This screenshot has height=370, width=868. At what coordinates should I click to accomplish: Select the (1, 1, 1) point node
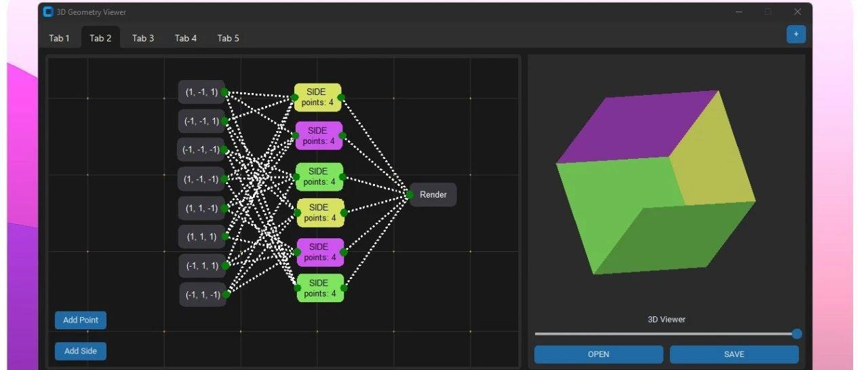coord(201,236)
